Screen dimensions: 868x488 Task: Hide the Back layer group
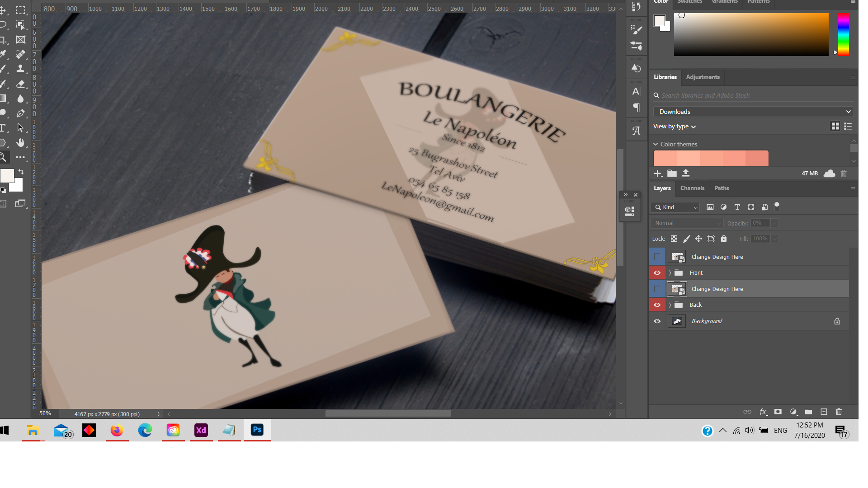click(x=657, y=305)
